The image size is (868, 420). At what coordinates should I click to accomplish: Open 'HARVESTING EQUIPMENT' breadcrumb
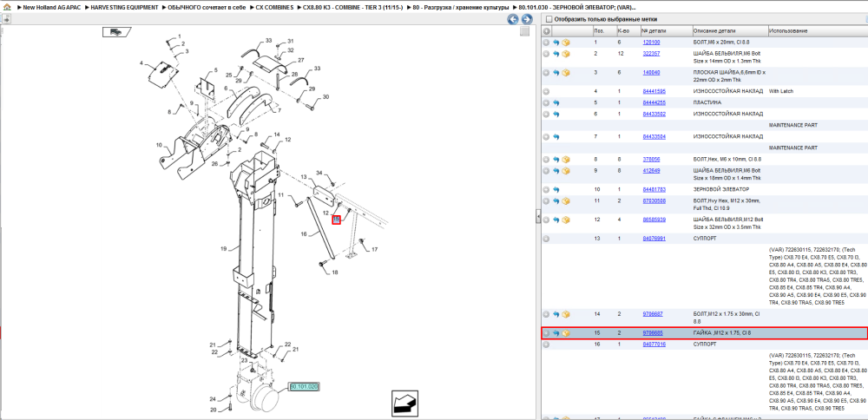[x=126, y=8]
